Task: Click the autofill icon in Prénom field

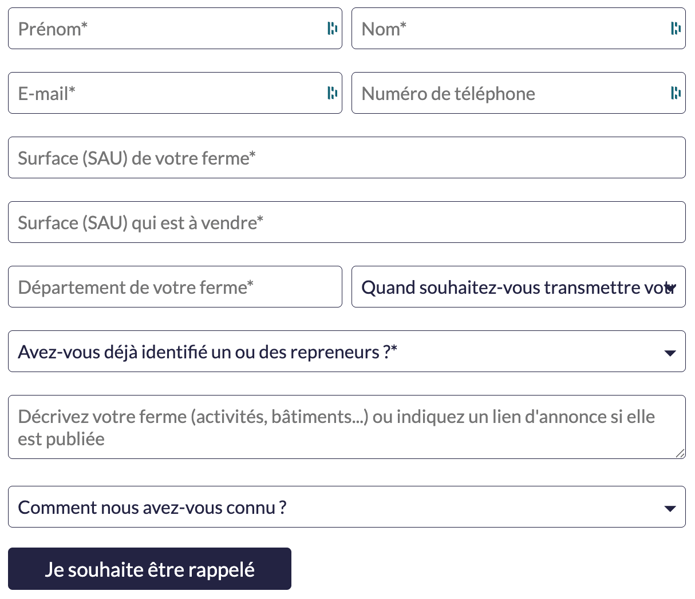Action: click(332, 29)
